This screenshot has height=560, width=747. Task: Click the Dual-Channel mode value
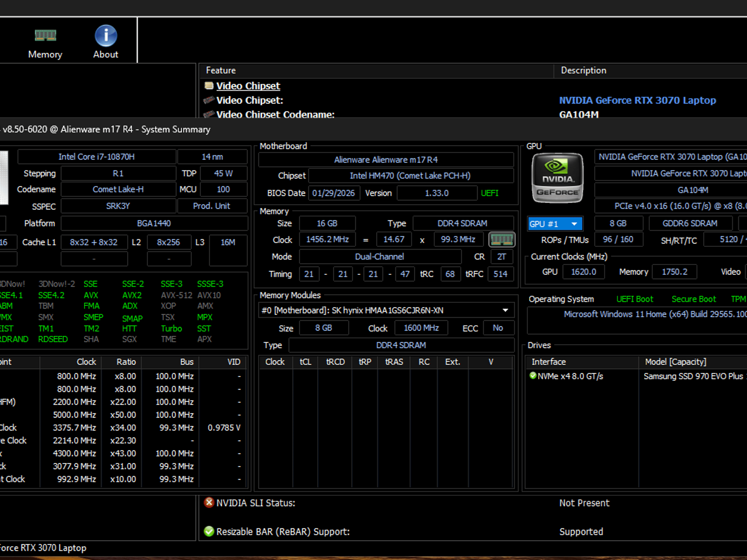tap(380, 257)
